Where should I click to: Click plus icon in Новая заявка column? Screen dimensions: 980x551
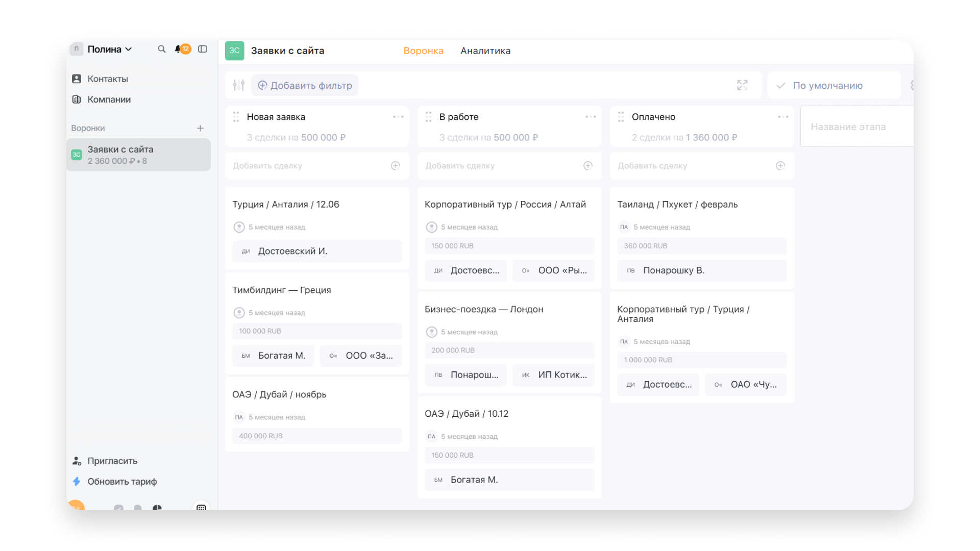pyautogui.click(x=395, y=166)
